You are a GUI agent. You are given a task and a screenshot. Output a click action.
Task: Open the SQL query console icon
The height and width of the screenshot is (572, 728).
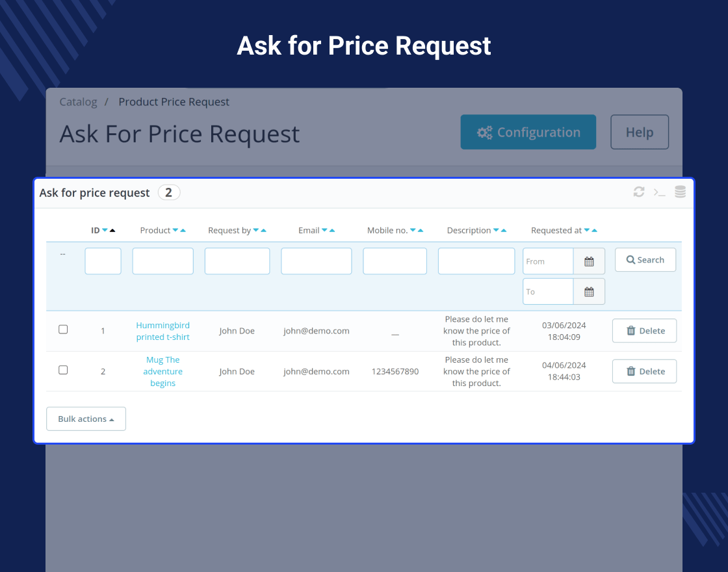[x=659, y=192]
